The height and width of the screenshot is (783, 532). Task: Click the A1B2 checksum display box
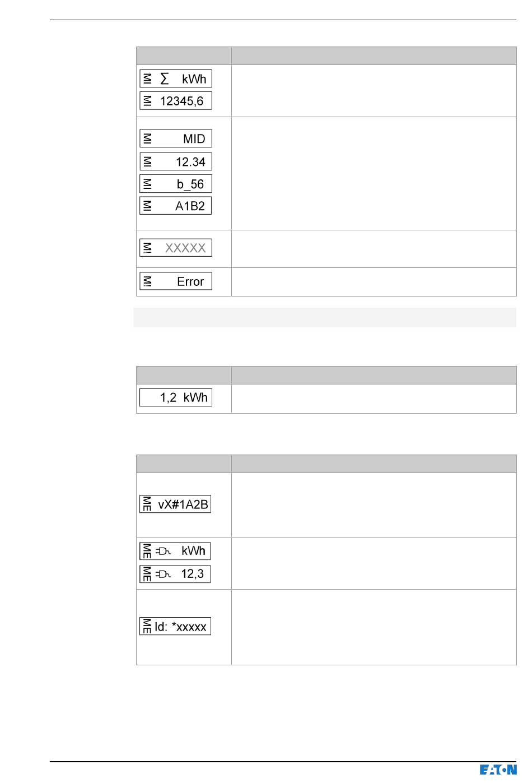tap(176, 206)
